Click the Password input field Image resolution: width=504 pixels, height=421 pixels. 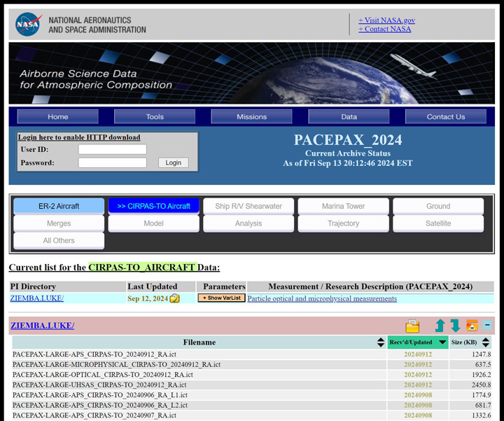(112, 163)
